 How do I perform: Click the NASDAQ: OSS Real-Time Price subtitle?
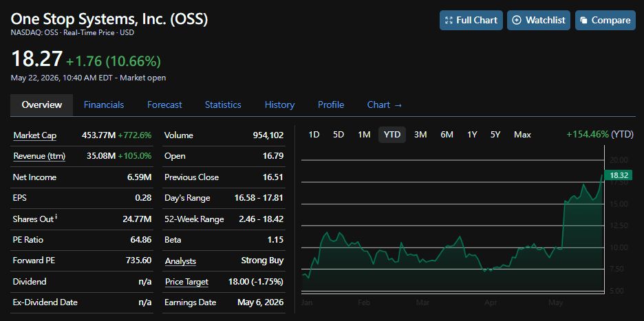pyautogui.click(x=73, y=32)
